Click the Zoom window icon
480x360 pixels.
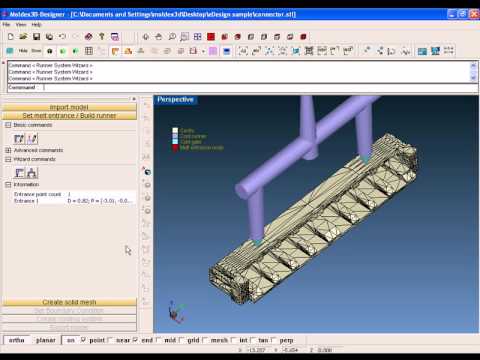click(x=184, y=37)
